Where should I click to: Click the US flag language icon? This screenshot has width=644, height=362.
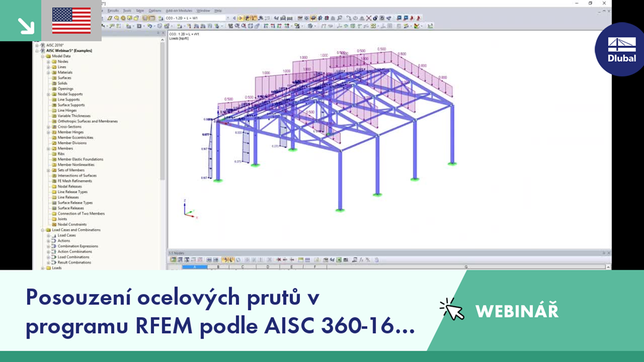pos(72,21)
